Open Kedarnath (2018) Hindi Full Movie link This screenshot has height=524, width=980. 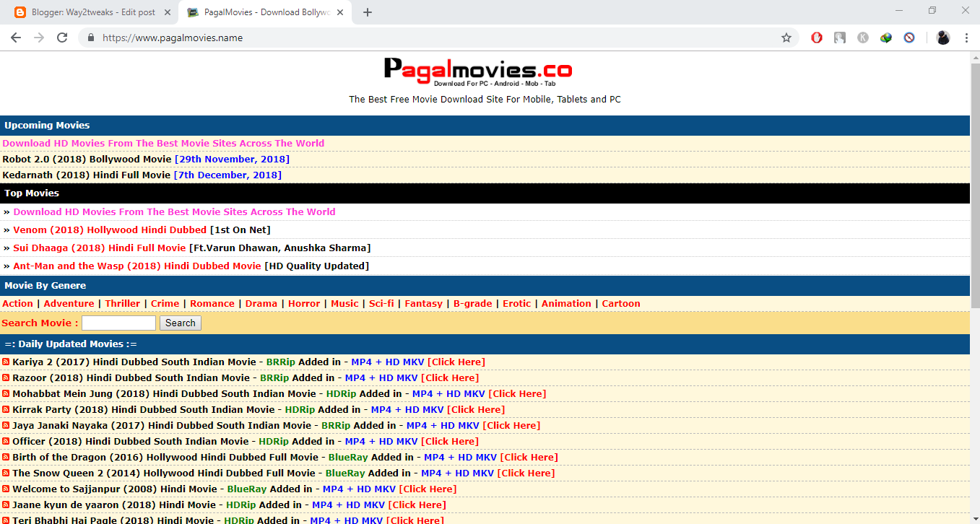tap(87, 175)
